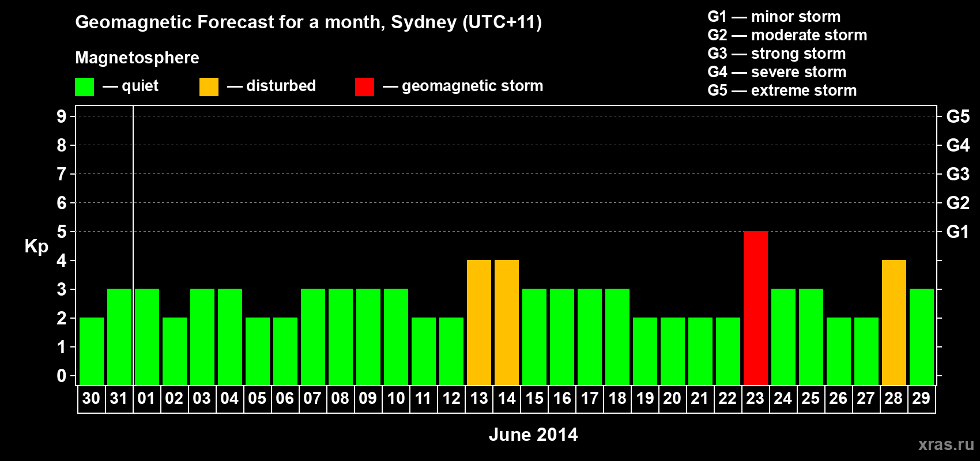Click the G1 label on right axis
The height and width of the screenshot is (461, 980).
point(958,232)
